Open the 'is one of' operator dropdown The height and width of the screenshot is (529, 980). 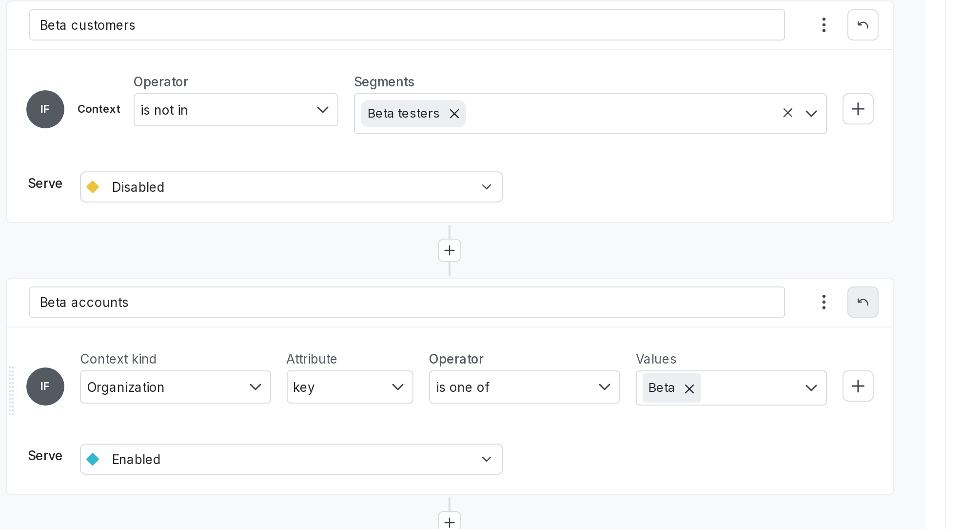click(x=524, y=387)
